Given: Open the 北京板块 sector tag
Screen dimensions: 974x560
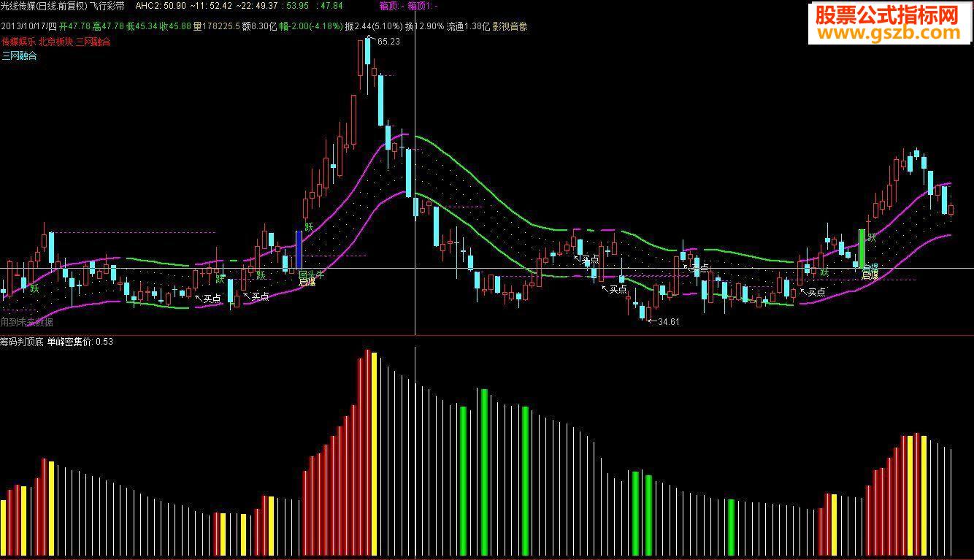Looking at the screenshot, I should pos(55,42).
